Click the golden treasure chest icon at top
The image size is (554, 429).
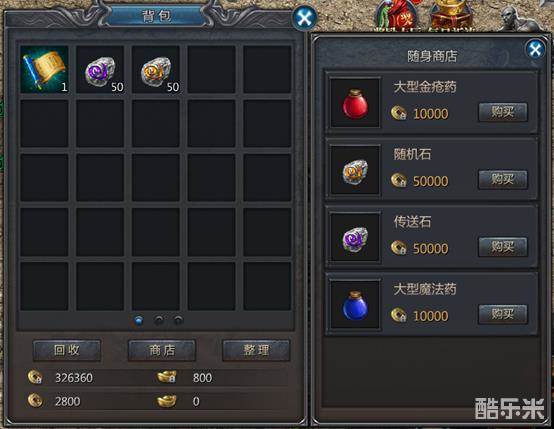point(451,15)
